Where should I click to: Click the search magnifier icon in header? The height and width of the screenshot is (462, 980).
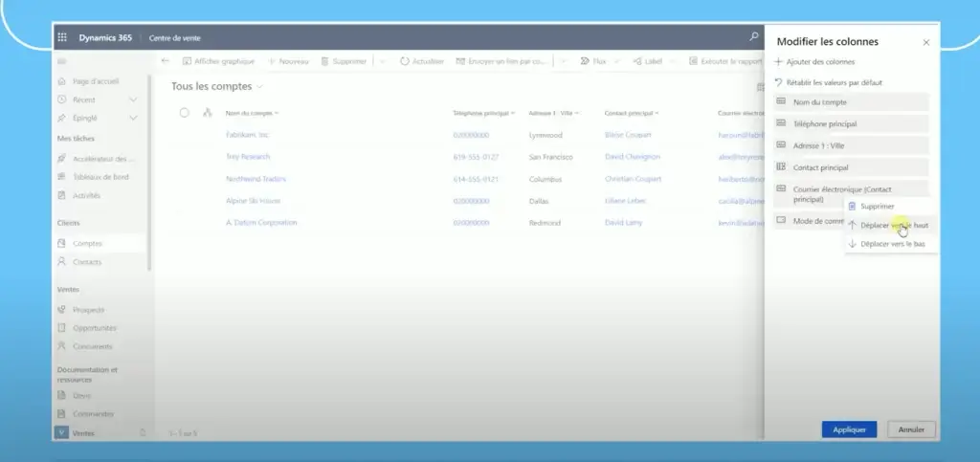click(754, 37)
